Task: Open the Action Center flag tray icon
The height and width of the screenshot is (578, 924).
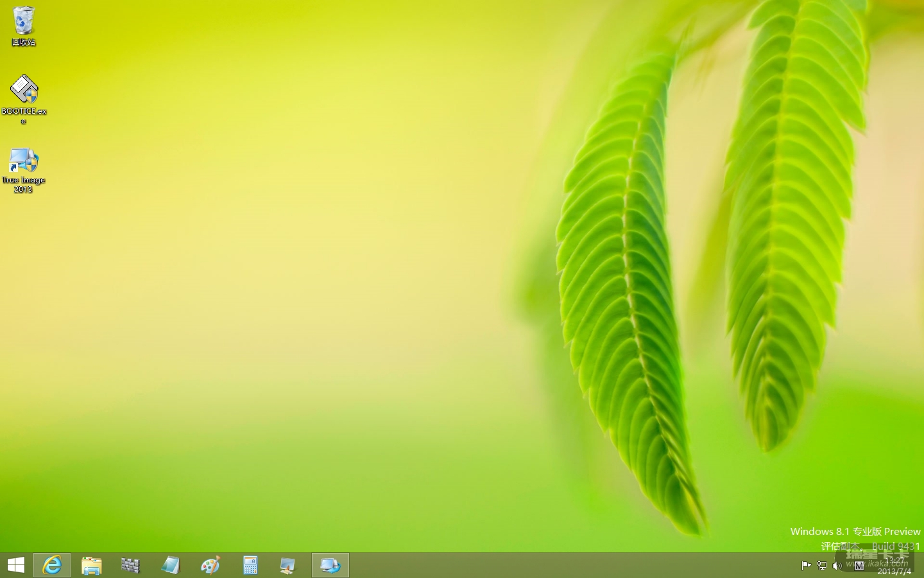Action: [807, 566]
